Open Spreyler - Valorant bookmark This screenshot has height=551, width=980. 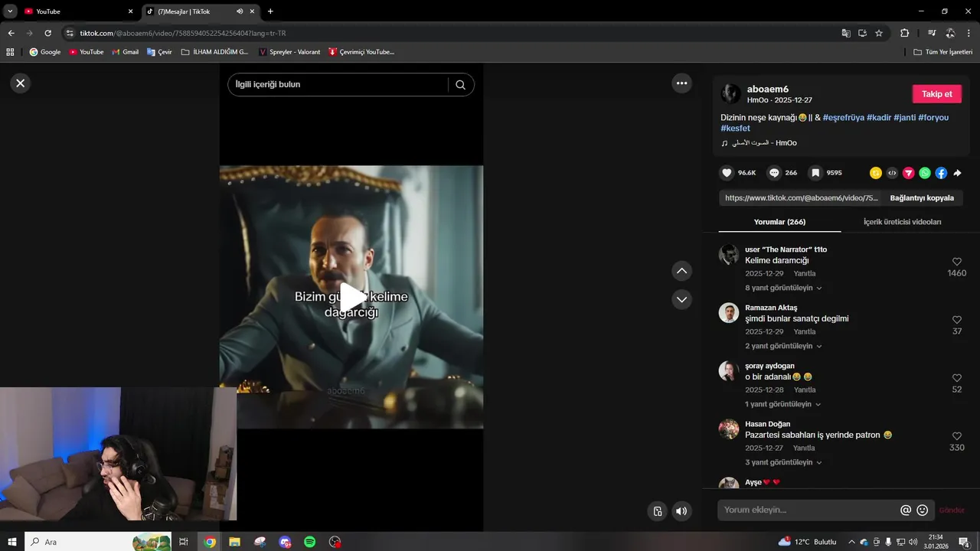pyautogui.click(x=289, y=52)
